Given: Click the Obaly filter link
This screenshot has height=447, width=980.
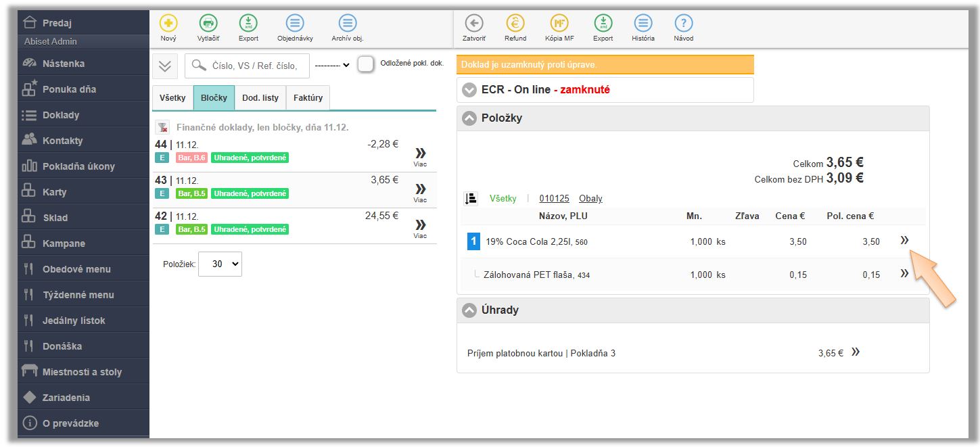Looking at the screenshot, I should point(590,199).
